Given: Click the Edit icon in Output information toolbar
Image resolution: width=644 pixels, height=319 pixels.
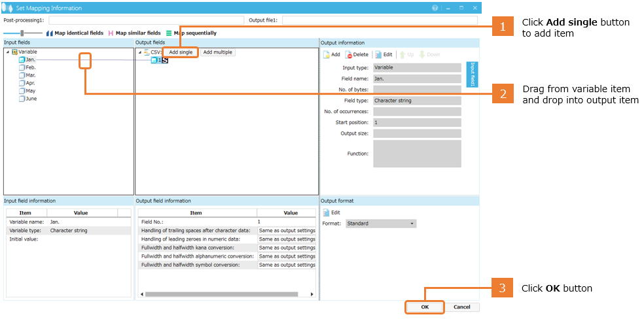Looking at the screenshot, I should (378, 55).
